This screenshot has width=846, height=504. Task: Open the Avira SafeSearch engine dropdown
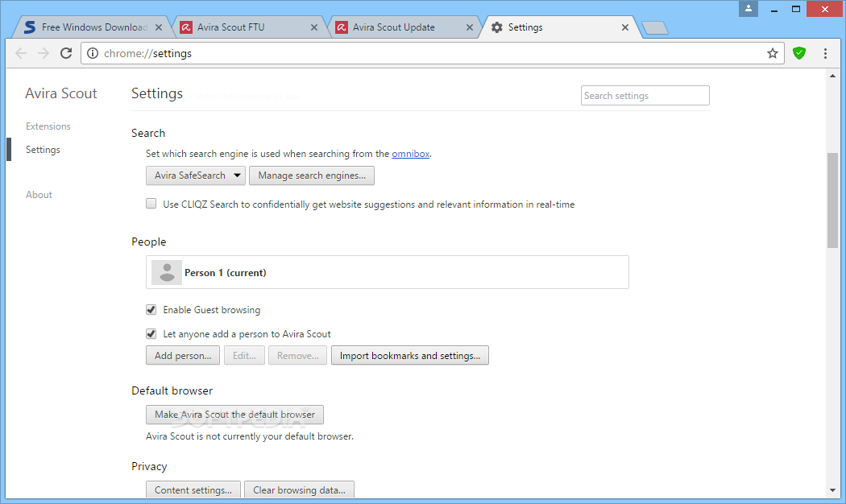pos(195,176)
